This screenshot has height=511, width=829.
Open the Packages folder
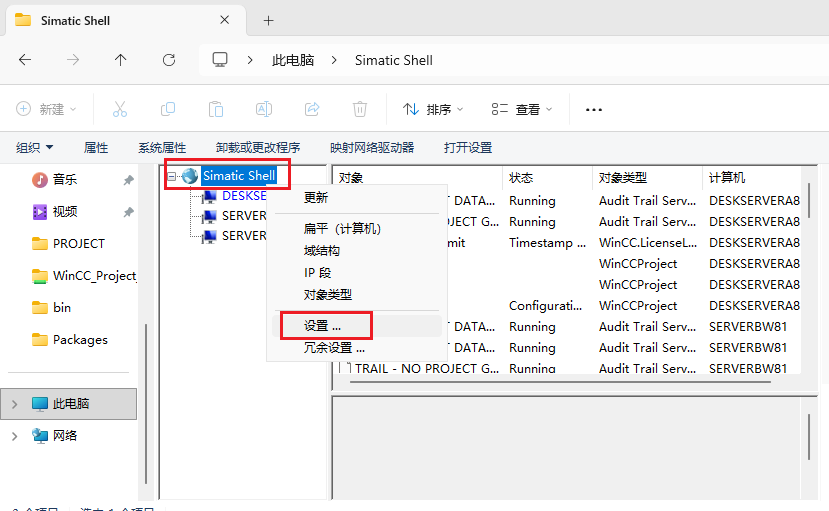(x=70, y=340)
